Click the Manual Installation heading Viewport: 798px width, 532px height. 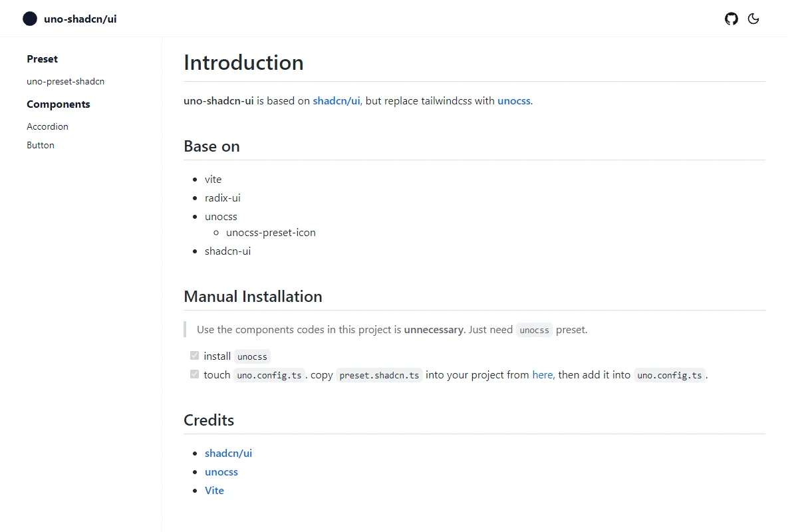(253, 297)
